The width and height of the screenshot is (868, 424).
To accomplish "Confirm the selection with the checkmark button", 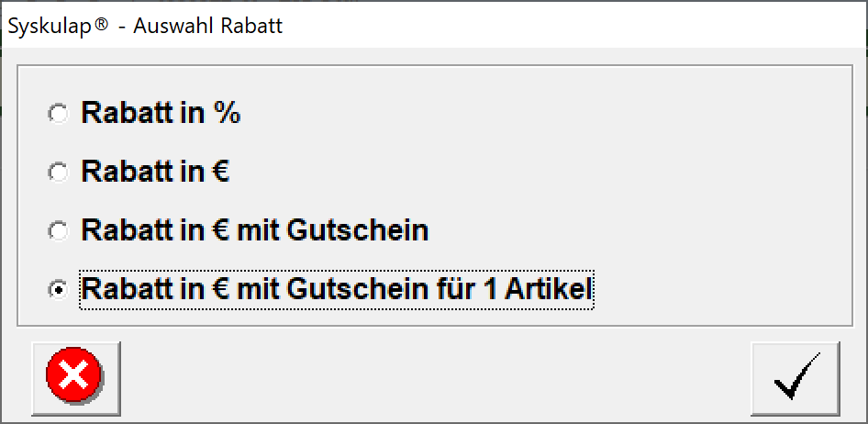I will pos(795,379).
